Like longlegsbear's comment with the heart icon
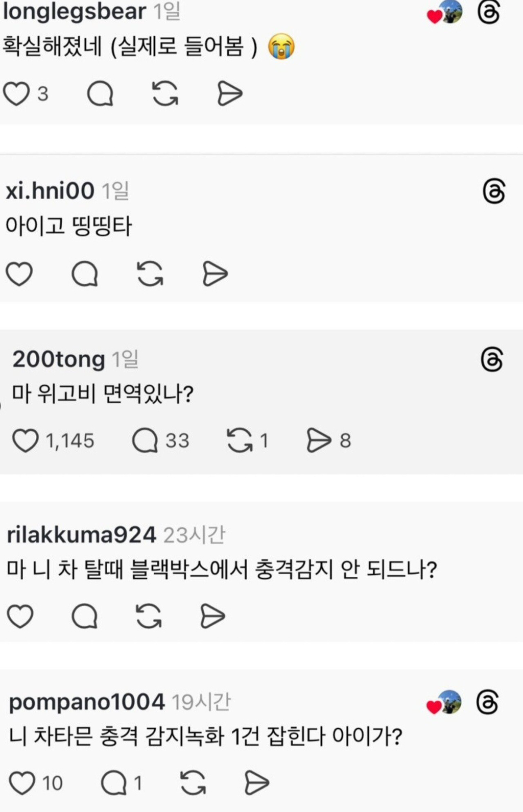 [17, 93]
